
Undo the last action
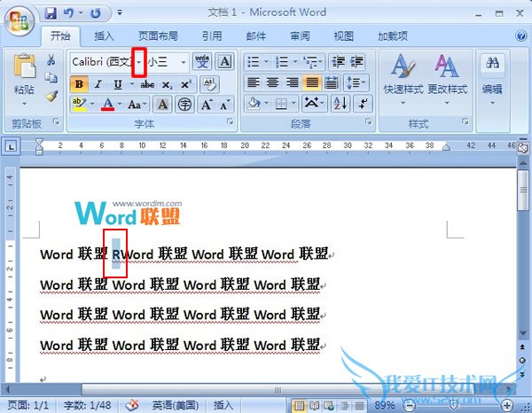(68, 13)
